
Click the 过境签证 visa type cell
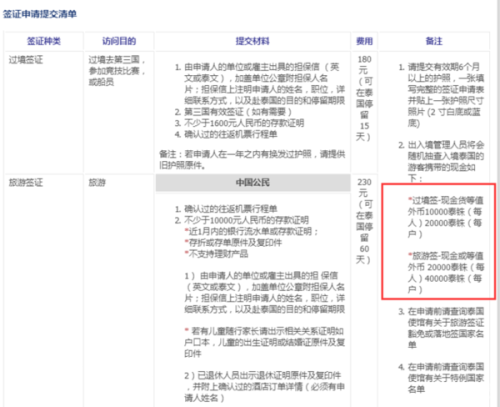click(26, 60)
